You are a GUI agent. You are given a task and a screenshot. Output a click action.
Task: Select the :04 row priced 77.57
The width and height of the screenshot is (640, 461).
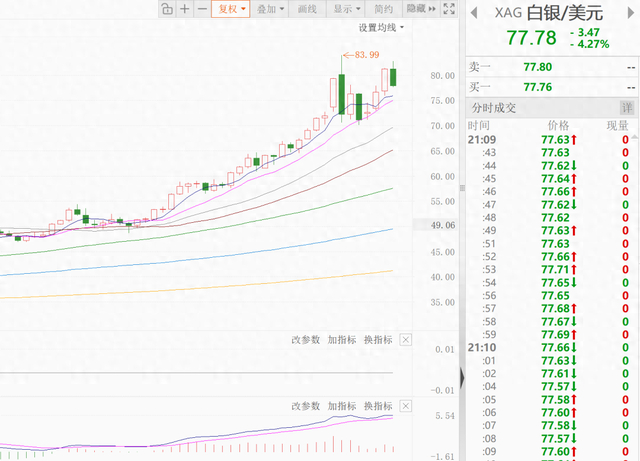click(549, 386)
